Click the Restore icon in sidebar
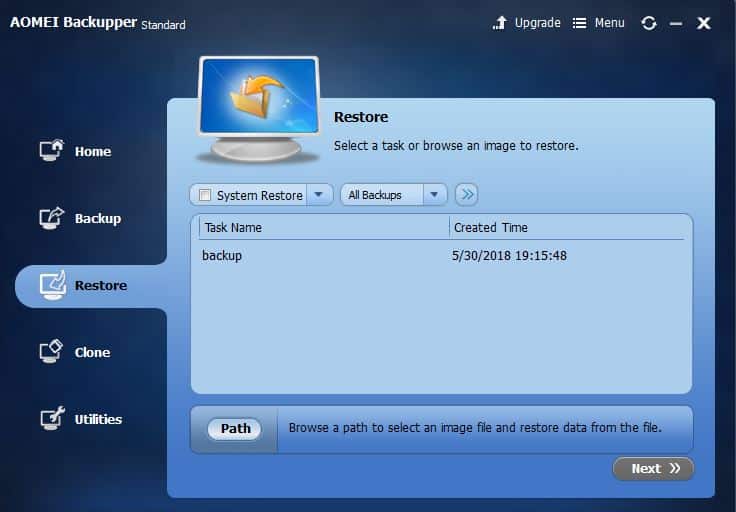This screenshot has width=736, height=512. [x=52, y=285]
